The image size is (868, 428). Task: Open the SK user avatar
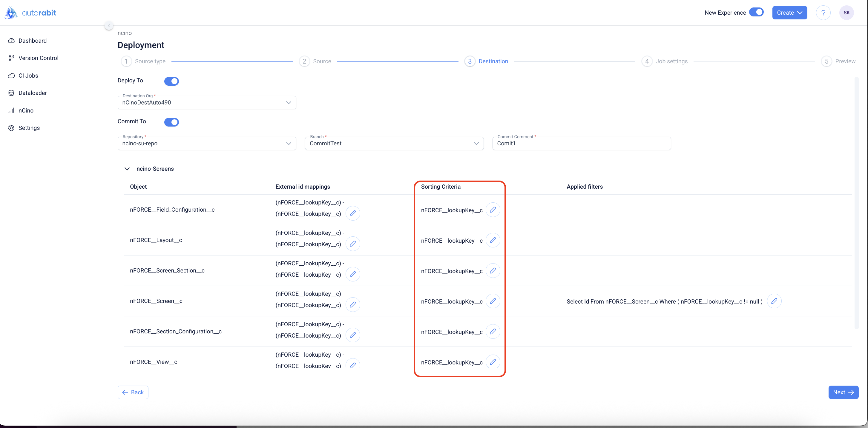click(x=846, y=13)
